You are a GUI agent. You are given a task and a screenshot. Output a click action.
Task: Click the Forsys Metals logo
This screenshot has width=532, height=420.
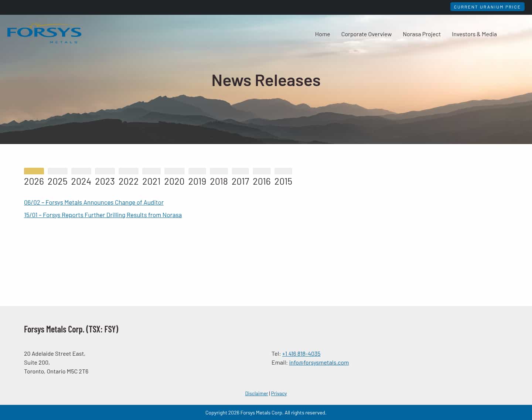(44, 33)
